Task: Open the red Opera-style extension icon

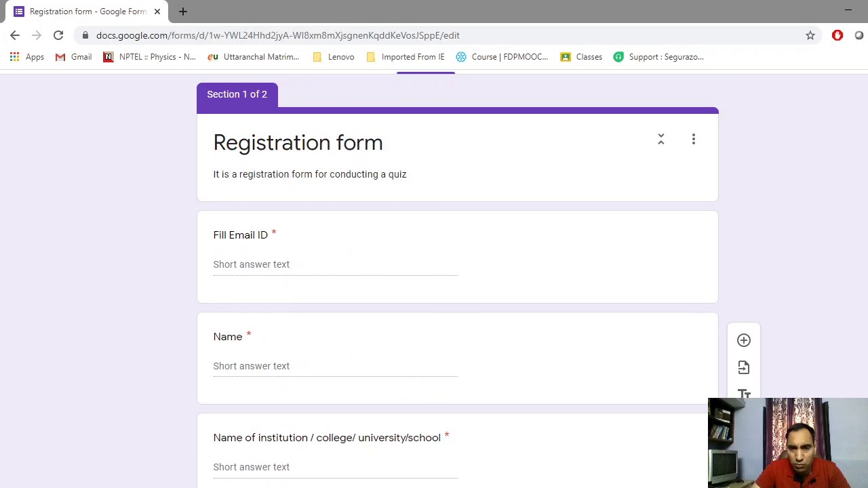Action: 837,35
